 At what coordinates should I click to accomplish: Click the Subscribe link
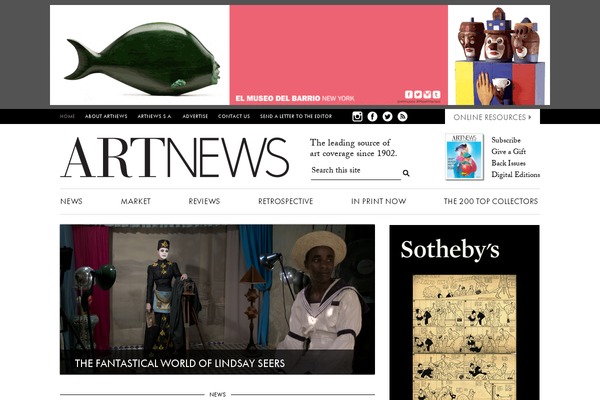click(x=506, y=140)
